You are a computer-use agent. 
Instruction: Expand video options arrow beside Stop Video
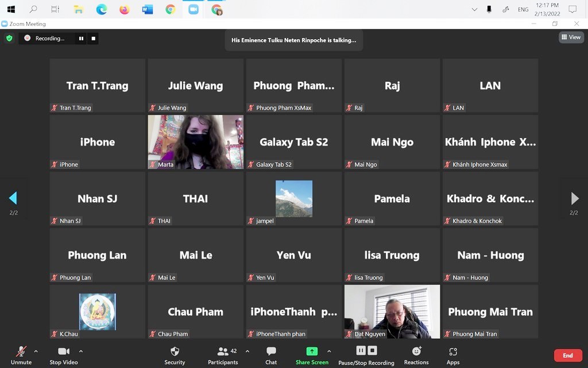[81, 351]
